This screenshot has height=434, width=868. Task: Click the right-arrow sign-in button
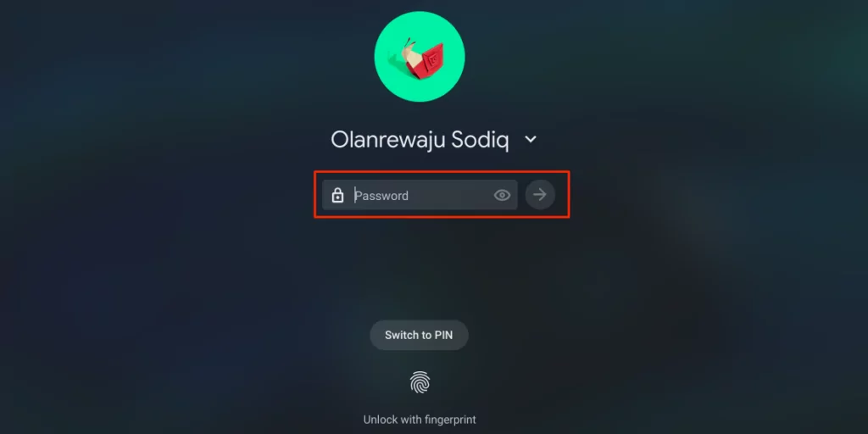(x=540, y=194)
